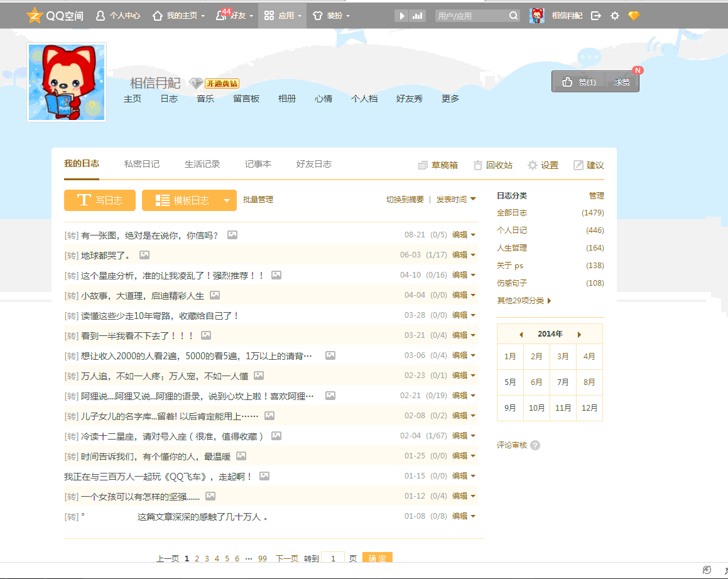
Task: Switch to the 记事本 tab
Action: tap(258, 164)
